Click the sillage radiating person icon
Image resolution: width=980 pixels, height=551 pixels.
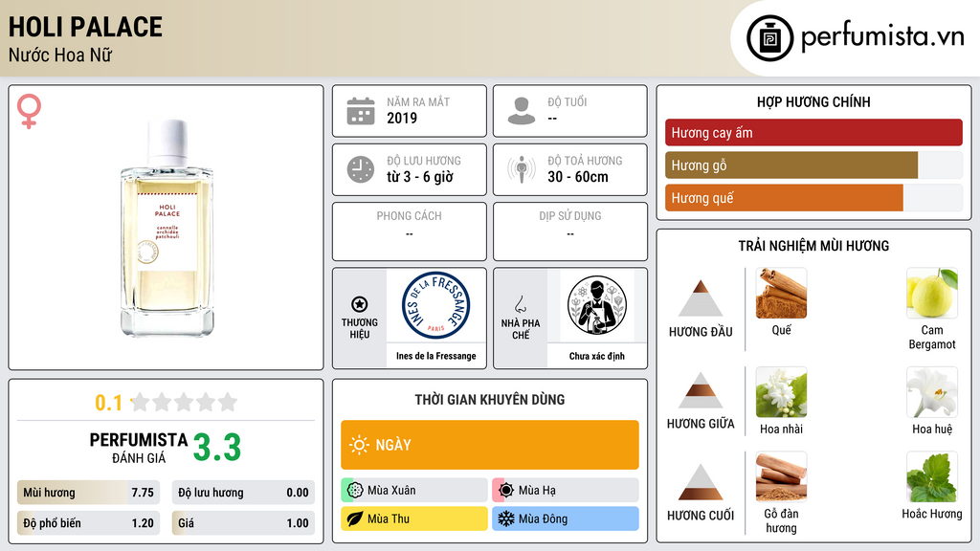[522, 169]
